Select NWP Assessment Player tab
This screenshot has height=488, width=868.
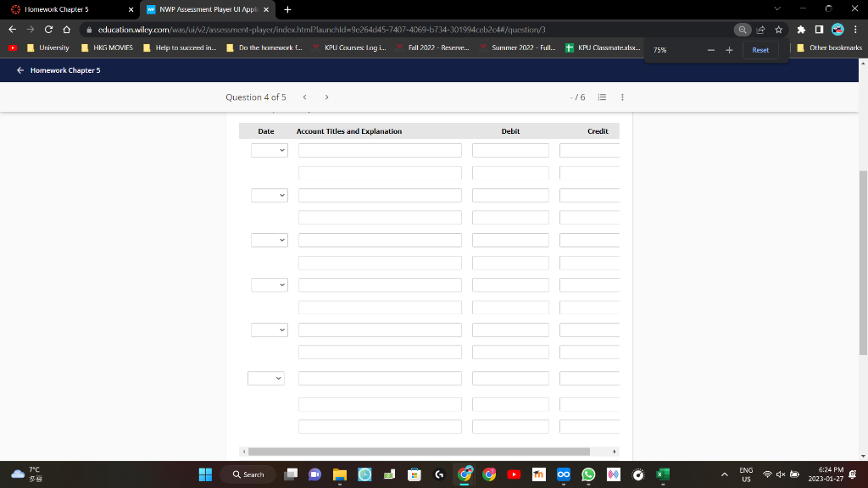pyautogui.click(x=209, y=9)
